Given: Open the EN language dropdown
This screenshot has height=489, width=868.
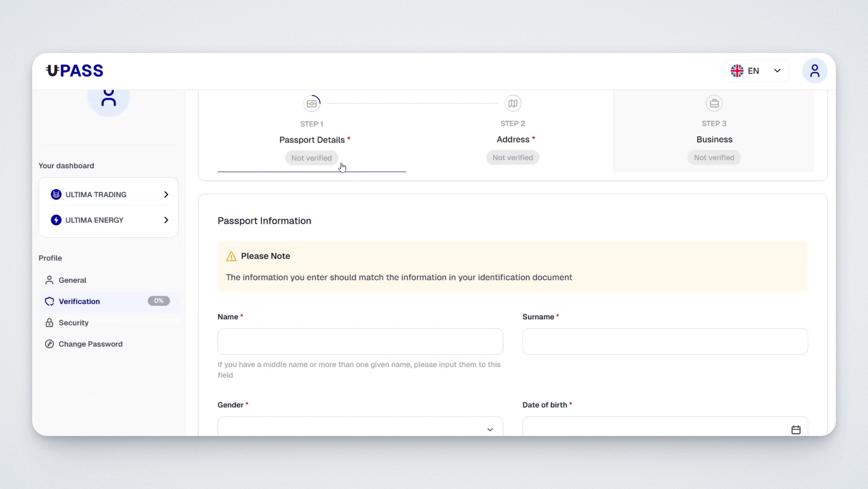Looking at the screenshot, I should pos(756,71).
